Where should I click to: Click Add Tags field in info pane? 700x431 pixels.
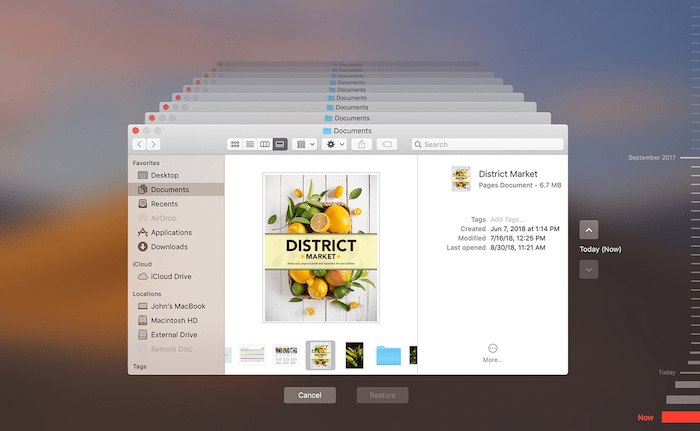[507, 219]
